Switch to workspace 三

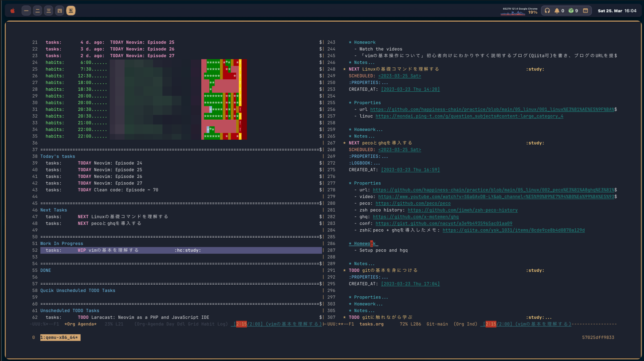pyautogui.click(x=48, y=11)
